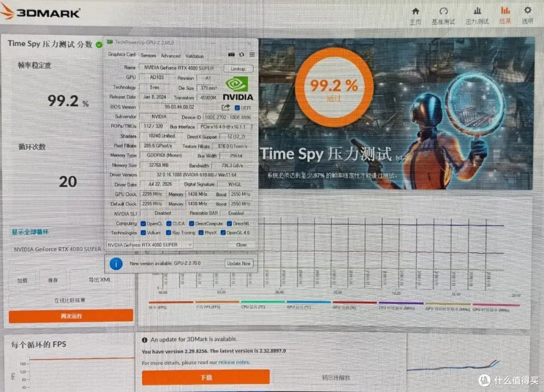This screenshot has width=544, height=392.
Task: Click the orange 99.2% pass circle
Action: point(334,87)
